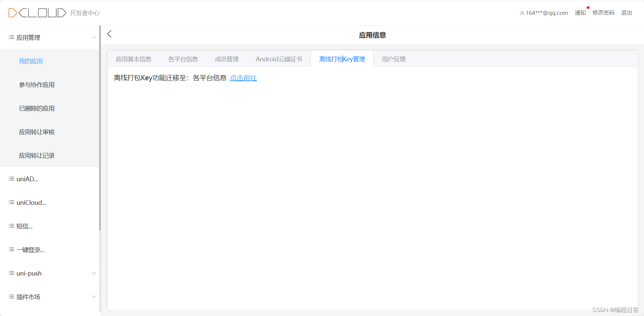The image size is (644, 316).
Task: Click the list icon next to 插件市场
Action: tap(11, 297)
